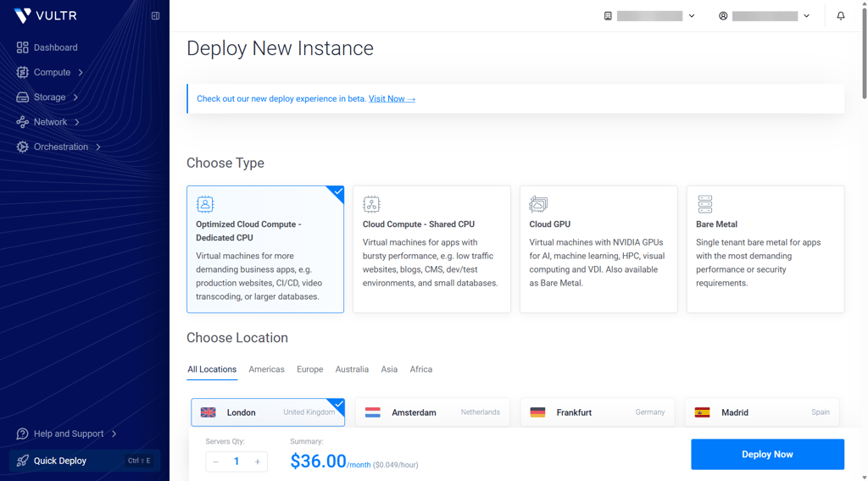Click the Network nodes icon in sidebar
868x481 pixels.
[x=22, y=122]
